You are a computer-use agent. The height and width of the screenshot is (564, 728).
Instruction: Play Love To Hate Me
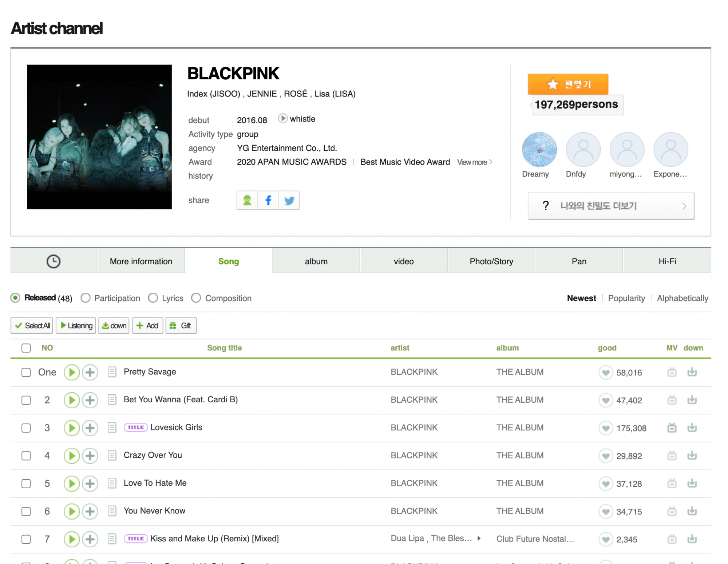[x=72, y=484]
